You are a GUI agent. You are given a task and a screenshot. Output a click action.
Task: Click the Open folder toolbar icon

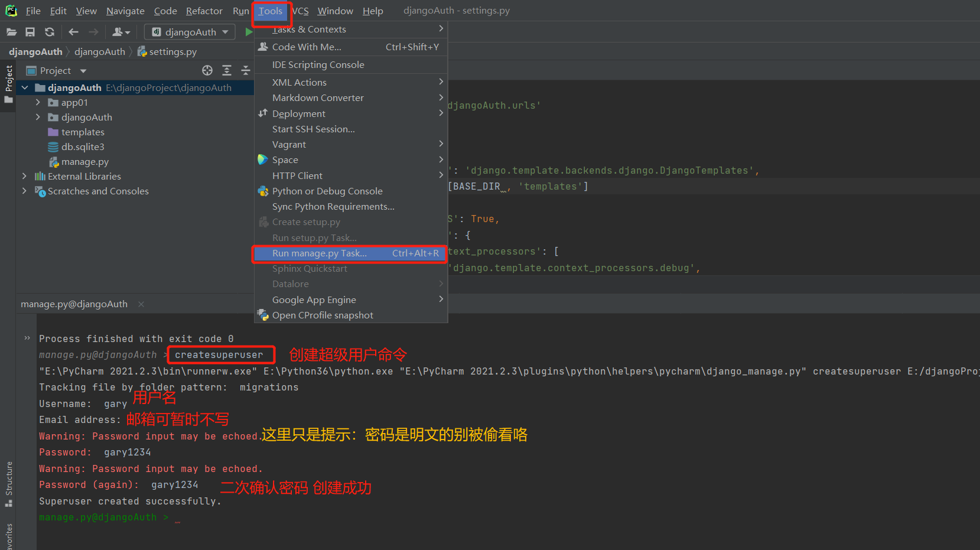coord(11,32)
